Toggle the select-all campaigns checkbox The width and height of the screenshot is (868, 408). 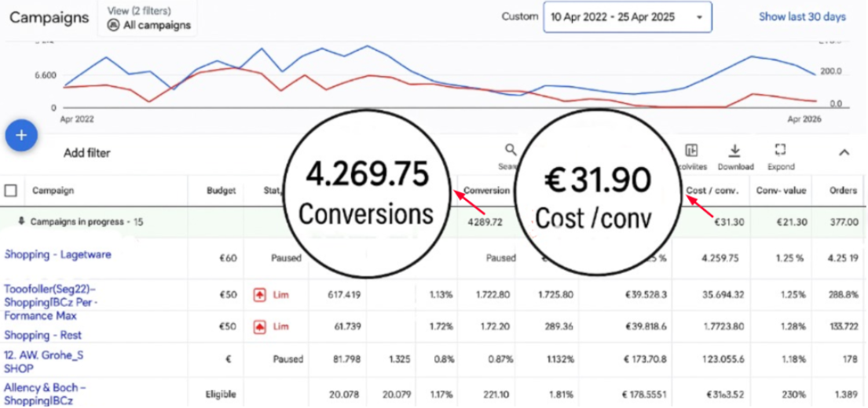click(11, 191)
